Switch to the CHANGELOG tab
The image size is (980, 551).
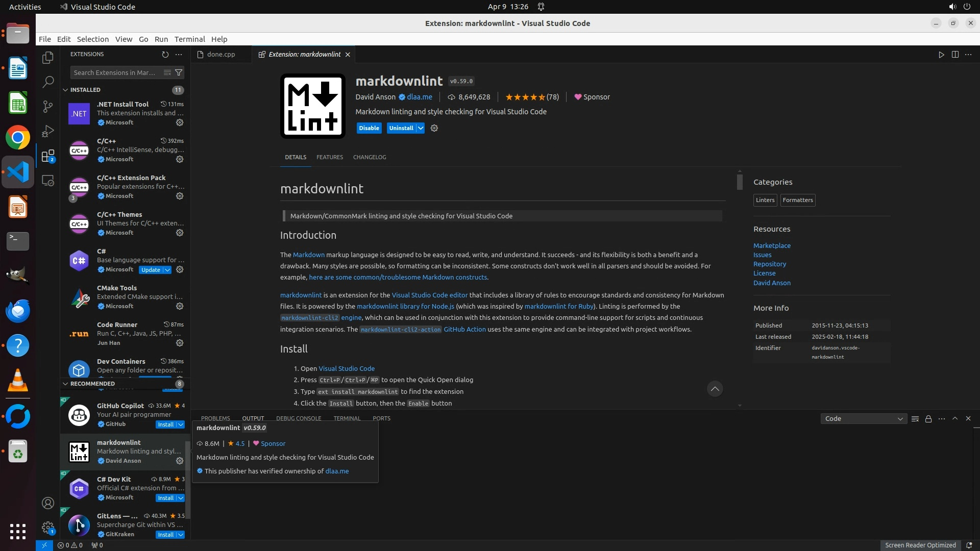[370, 157]
